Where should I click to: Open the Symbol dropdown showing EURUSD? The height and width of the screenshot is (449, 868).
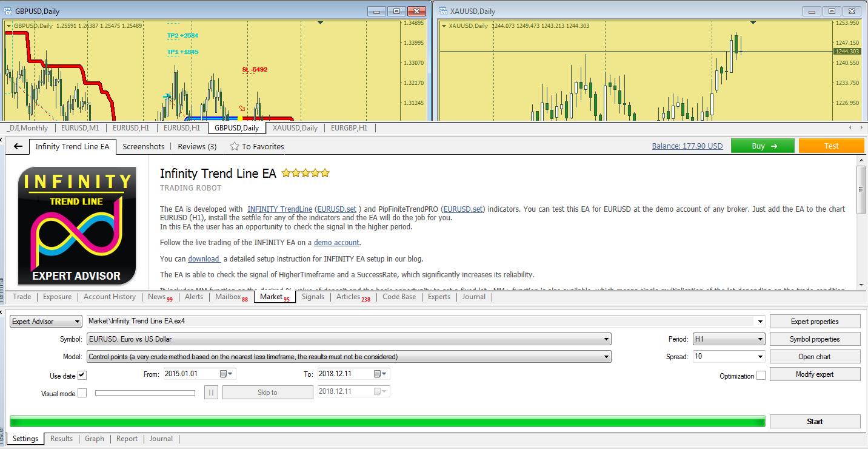pos(349,339)
